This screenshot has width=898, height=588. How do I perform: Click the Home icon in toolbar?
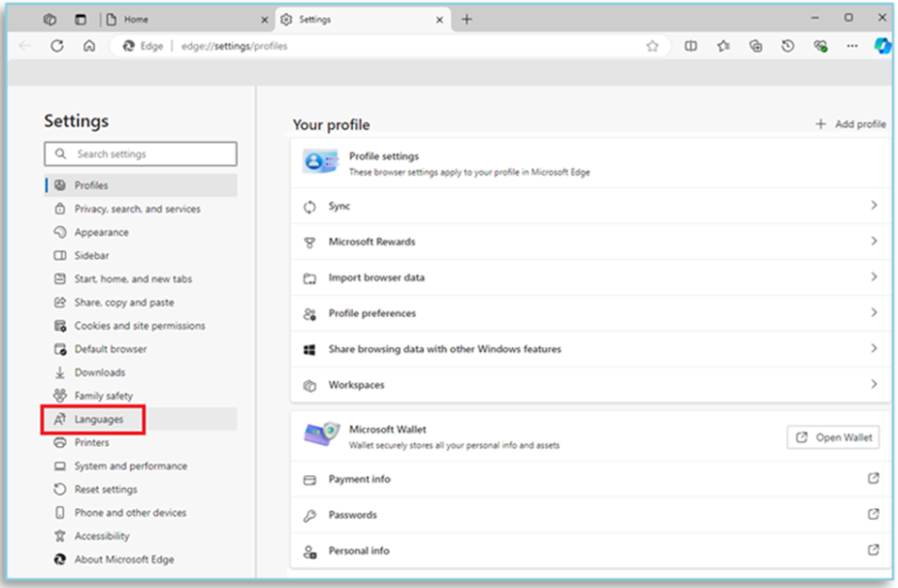click(x=89, y=46)
